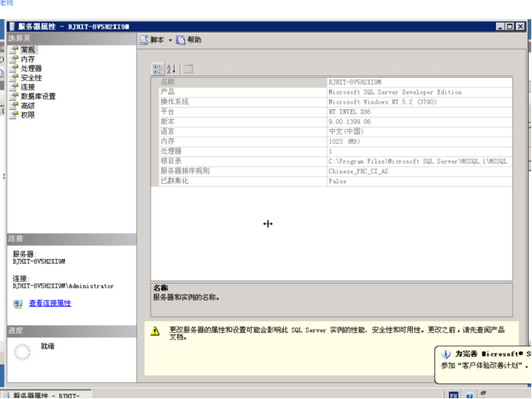The width and height of the screenshot is (532, 399).
Task: Select the 处理器 page
Action: [x=32, y=68]
